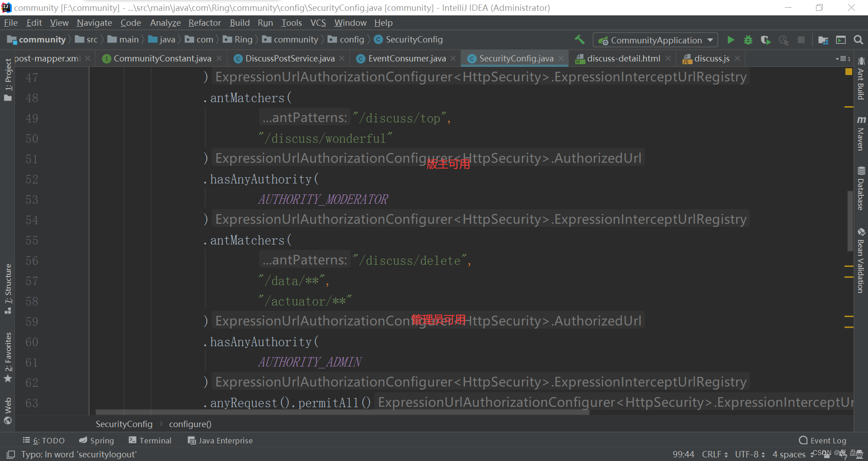Open Search Everywhere magnifier icon
The height and width of the screenshot is (461, 868).
859,40
